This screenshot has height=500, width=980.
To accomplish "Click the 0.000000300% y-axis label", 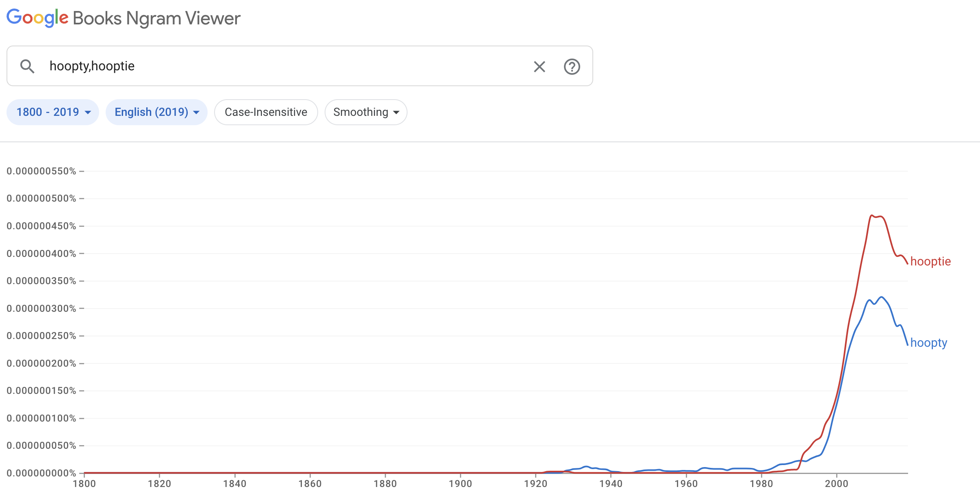I will tap(41, 309).
